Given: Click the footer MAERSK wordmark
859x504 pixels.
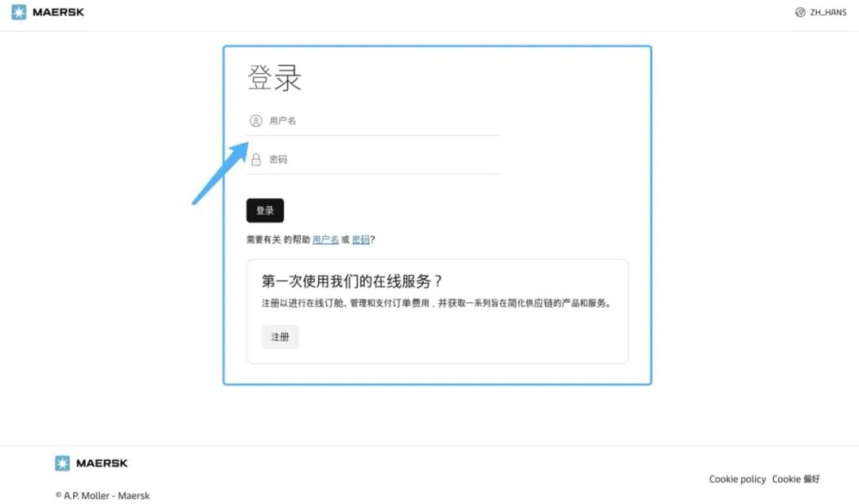Looking at the screenshot, I should point(102,463).
